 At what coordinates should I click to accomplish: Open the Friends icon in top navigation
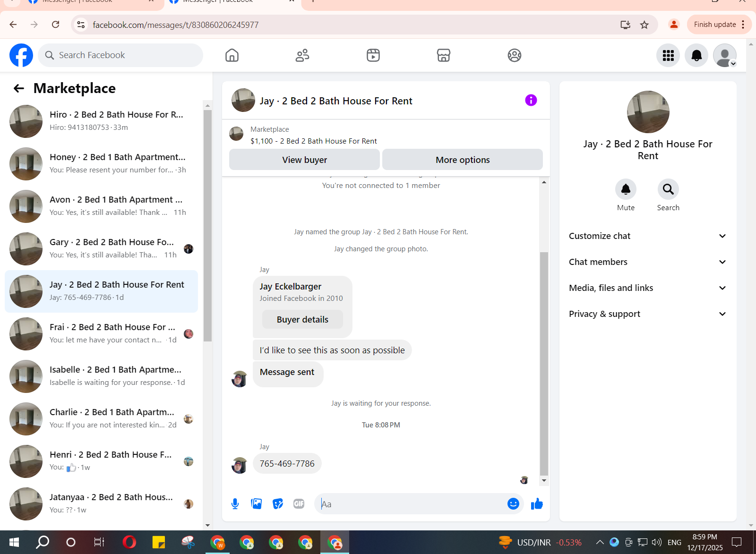302,55
